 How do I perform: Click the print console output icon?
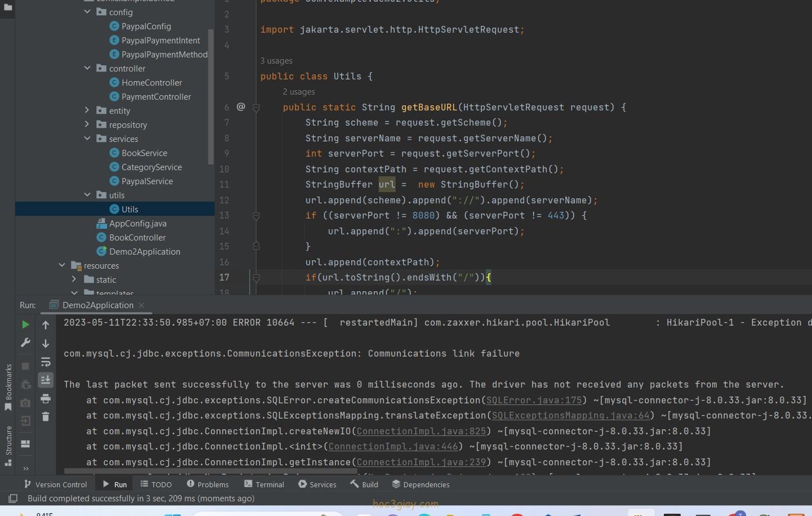(x=46, y=399)
